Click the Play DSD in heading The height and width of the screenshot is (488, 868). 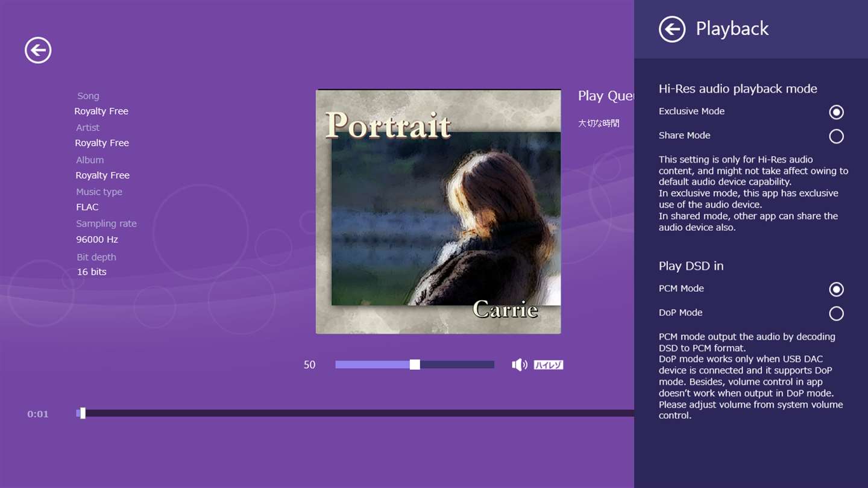[691, 266]
